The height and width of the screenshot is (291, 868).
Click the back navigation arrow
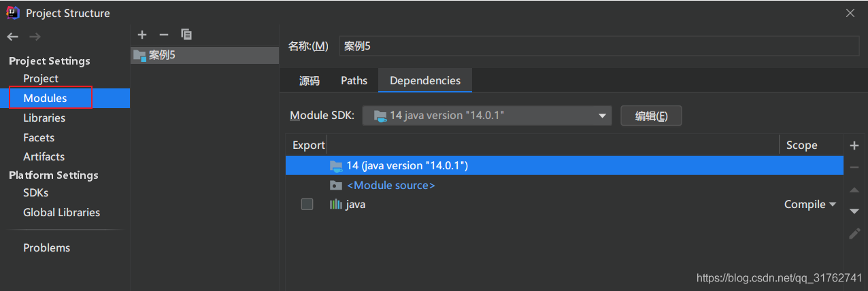[x=13, y=37]
